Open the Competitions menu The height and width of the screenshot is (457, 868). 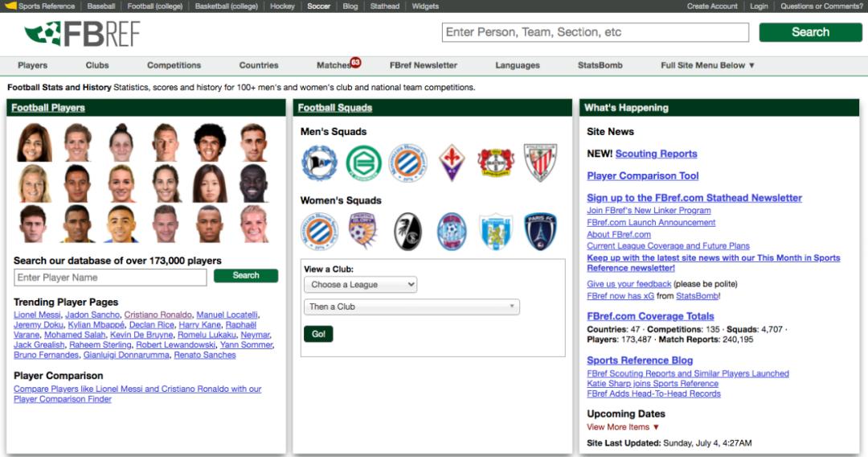pyautogui.click(x=174, y=65)
